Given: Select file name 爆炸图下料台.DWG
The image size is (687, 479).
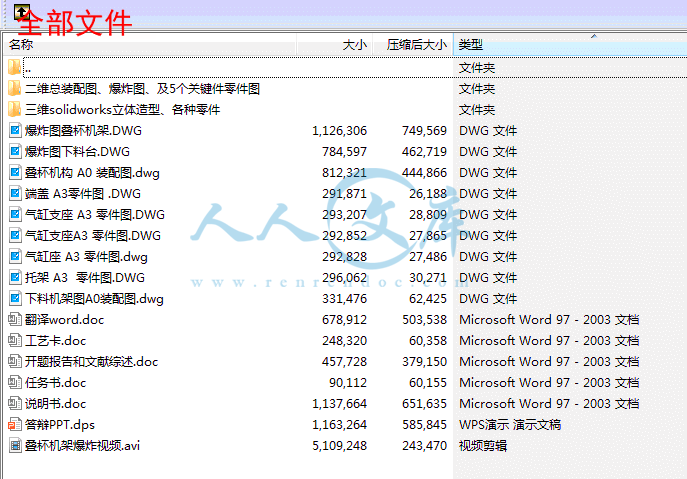Looking at the screenshot, I should click(78, 152).
